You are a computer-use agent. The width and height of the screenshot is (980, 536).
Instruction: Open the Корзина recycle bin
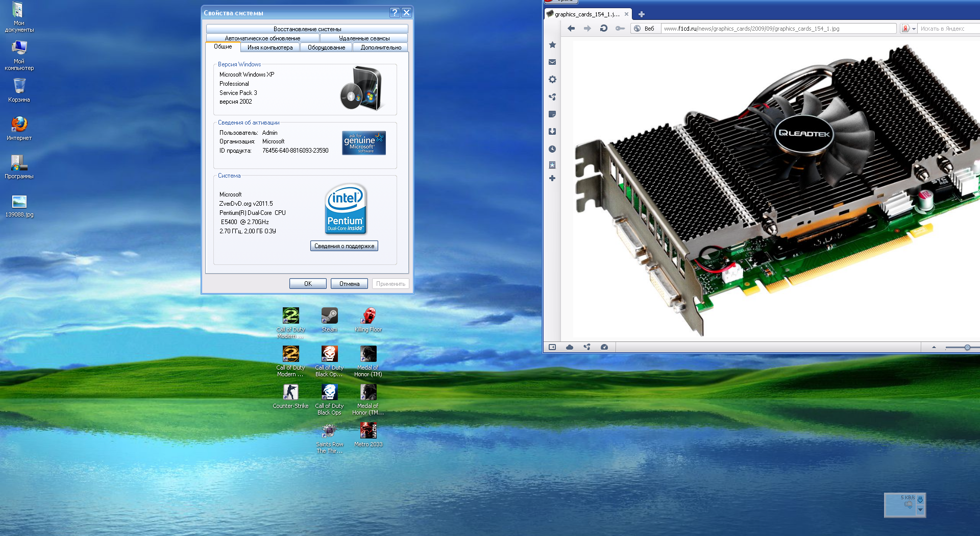[x=19, y=90]
